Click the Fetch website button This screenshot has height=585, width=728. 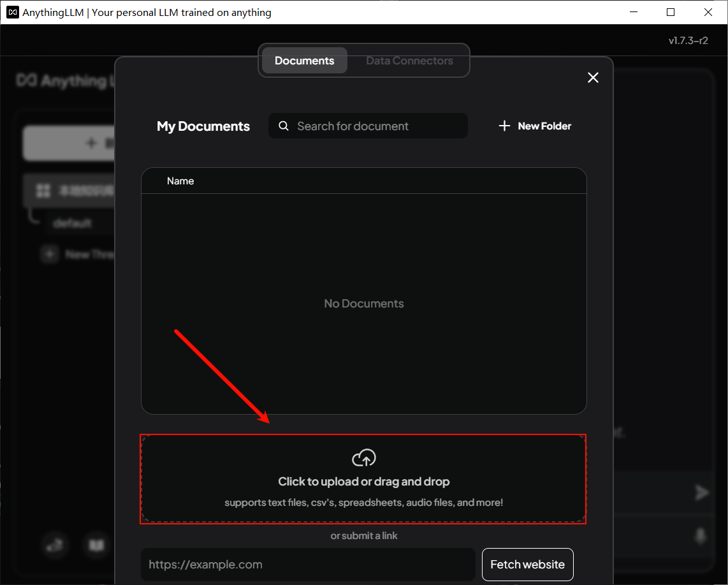[527, 565]
